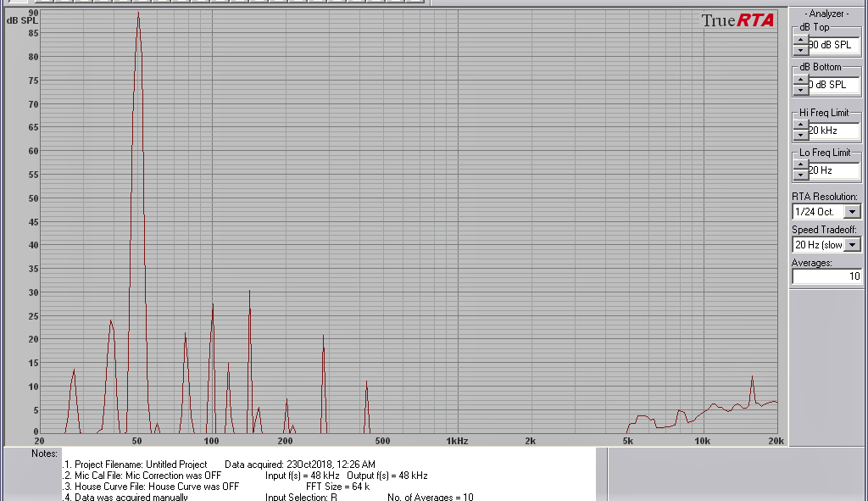Click inside the Lo Freq Limit field
Image resolution: width=868 pixels, height=501 pixels.
(x=833, y=170)
